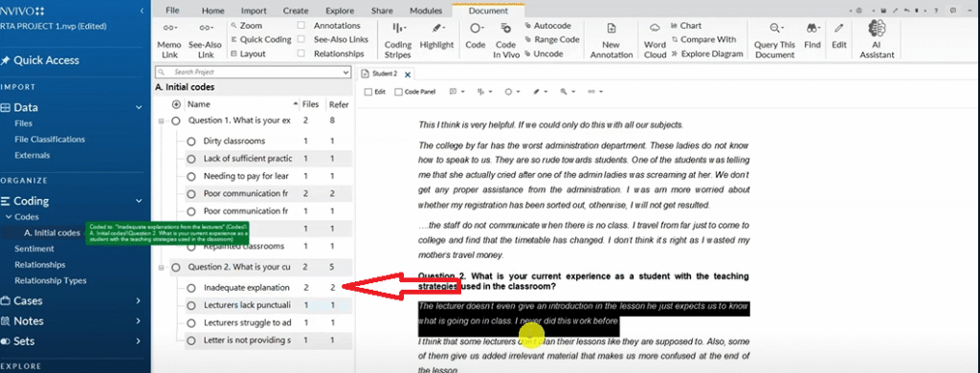
Task: Switch to the Explore ribbon tab
Action: [340, 11]
